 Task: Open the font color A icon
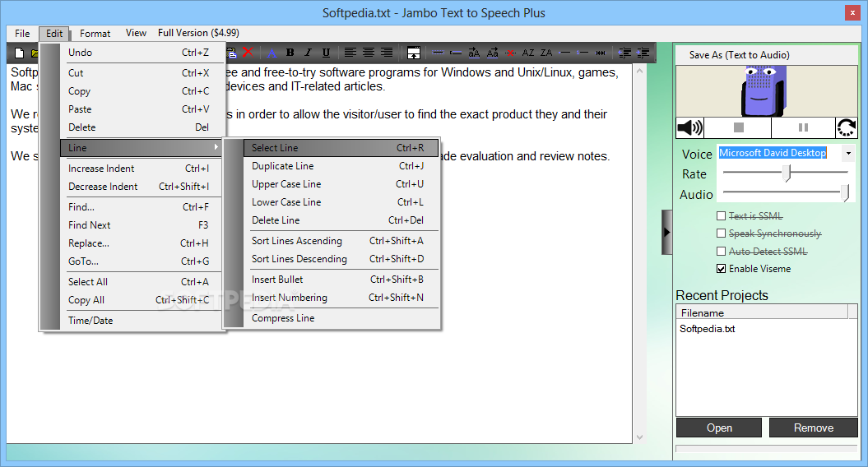pyautogui.click(x=272, y=53)
